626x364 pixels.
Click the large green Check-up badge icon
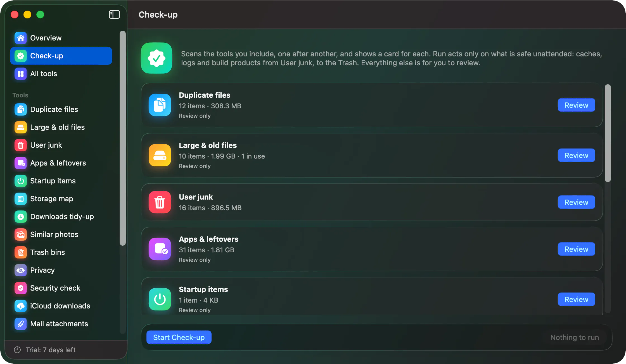pos(156,58)
